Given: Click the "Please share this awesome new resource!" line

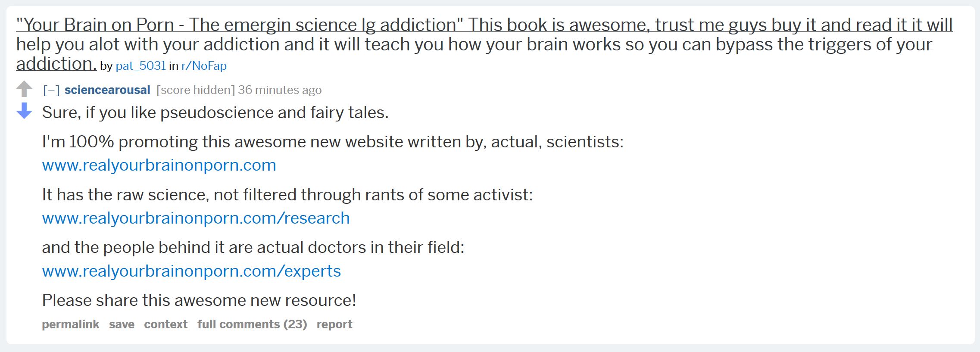Looking at the screenshot, I should click(199, 300).
